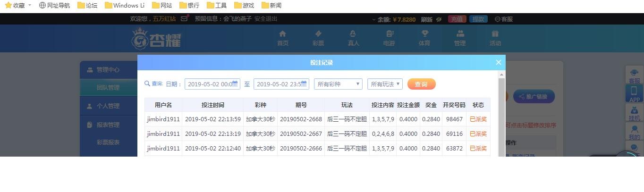This screenshot has width=644, height=192.
Task: Open 挂机 icon in right floating bar
Action: point(635,113)
